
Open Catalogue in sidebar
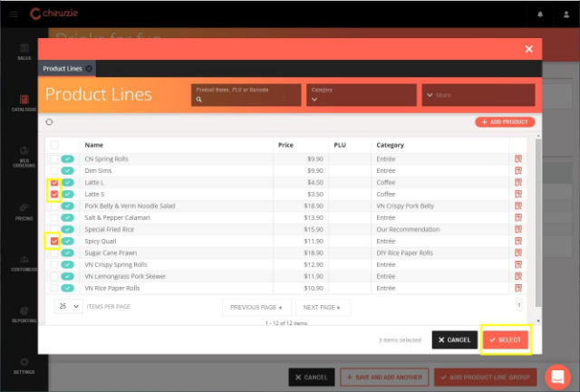pos(24,103)
